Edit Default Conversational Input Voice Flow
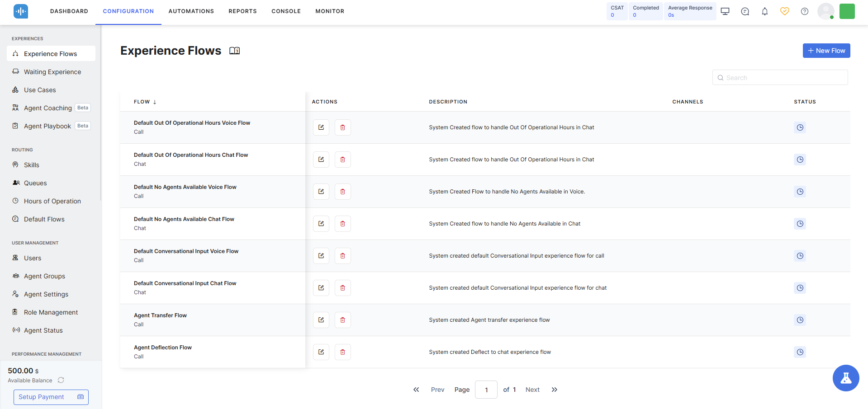Screen dimensions: 868x409 (321, 256)
